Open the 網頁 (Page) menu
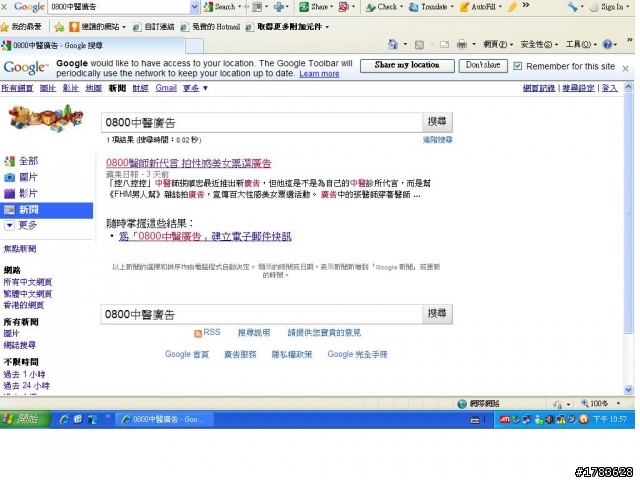Screen dimensions: 640x480 click(x=498, y=44)
